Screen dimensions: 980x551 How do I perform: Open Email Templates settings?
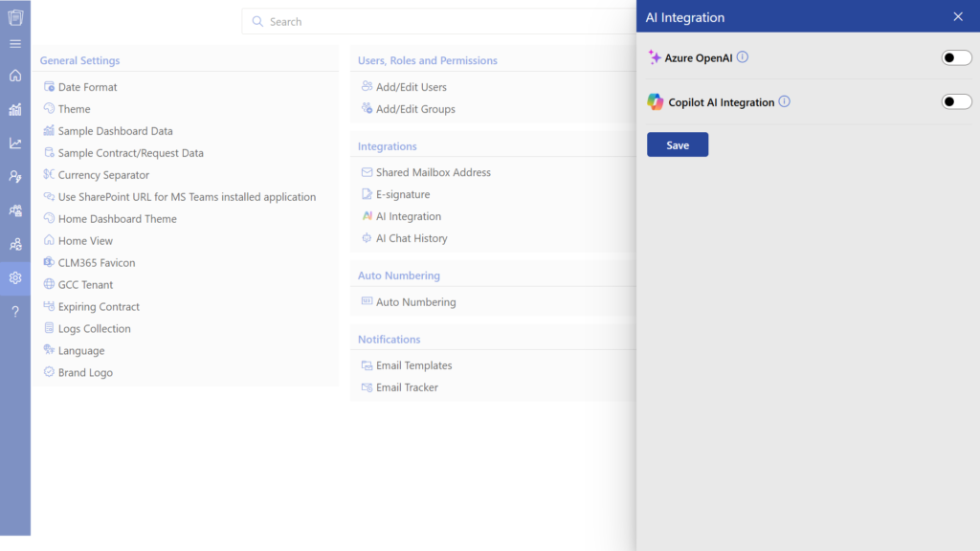point(413,365)
